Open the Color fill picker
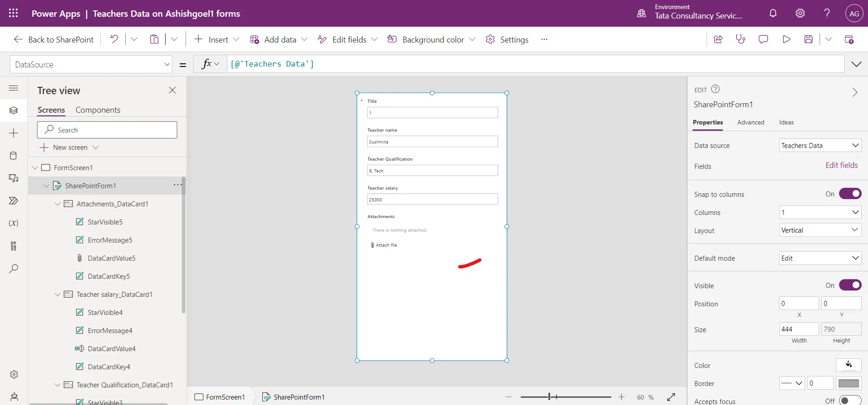 click(849, 365)
